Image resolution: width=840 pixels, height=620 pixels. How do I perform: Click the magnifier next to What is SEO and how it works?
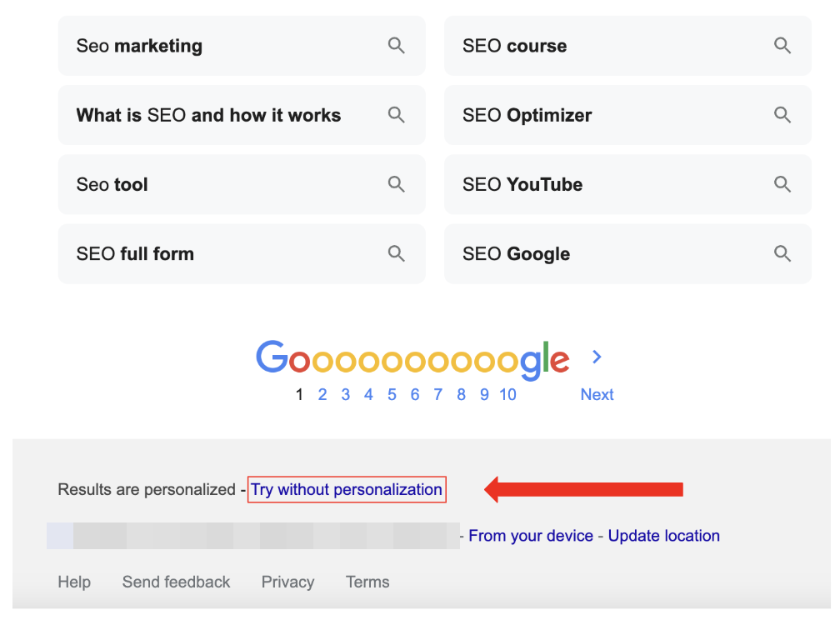tap(397, 115)
